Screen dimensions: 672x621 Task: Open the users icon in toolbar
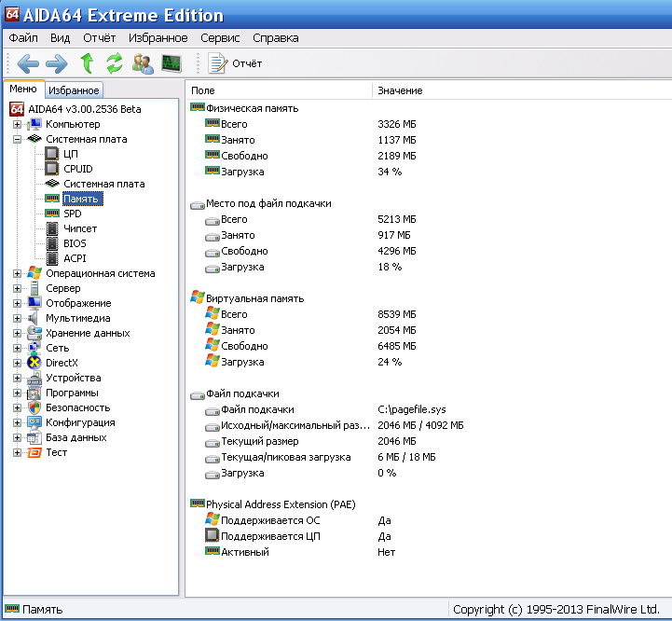point(143,63)
